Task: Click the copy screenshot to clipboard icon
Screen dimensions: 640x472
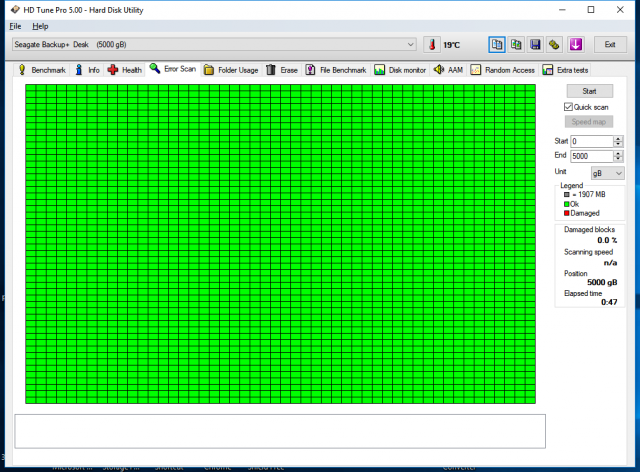Action: pyautogui.click(x=516, y=45)
